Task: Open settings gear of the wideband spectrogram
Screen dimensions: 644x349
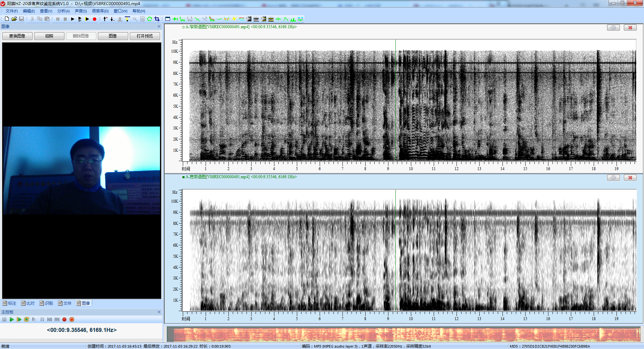Action: 613,178
